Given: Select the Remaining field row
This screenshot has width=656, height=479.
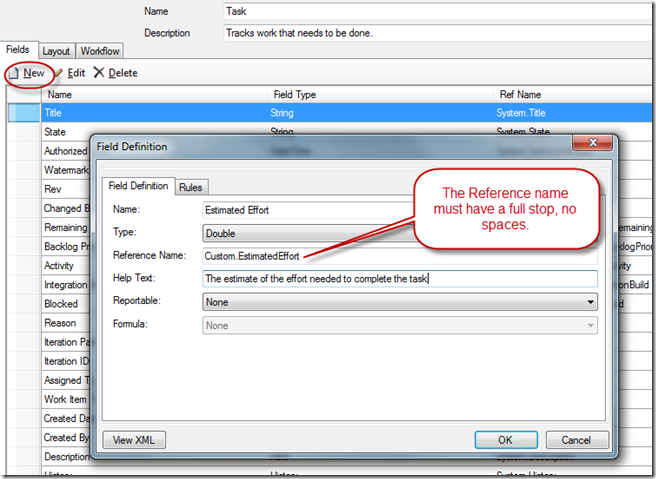Looking at the screenshot, I should coord(66,227).
